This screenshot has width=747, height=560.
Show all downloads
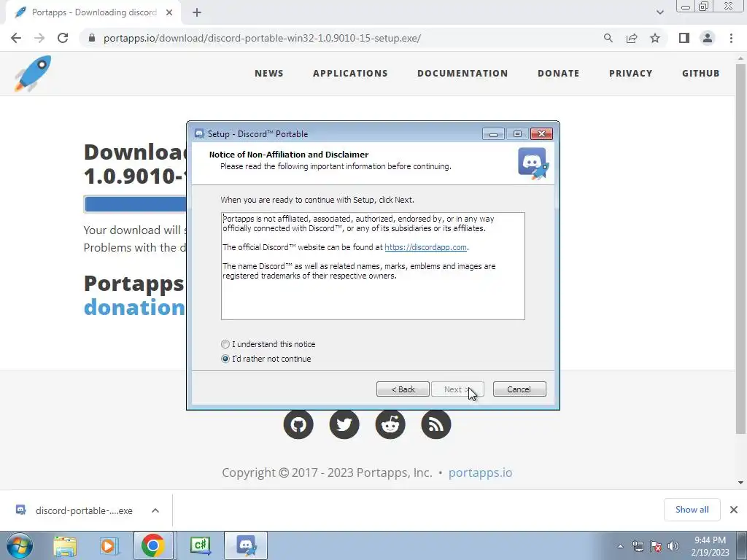(x=692, y=510)
